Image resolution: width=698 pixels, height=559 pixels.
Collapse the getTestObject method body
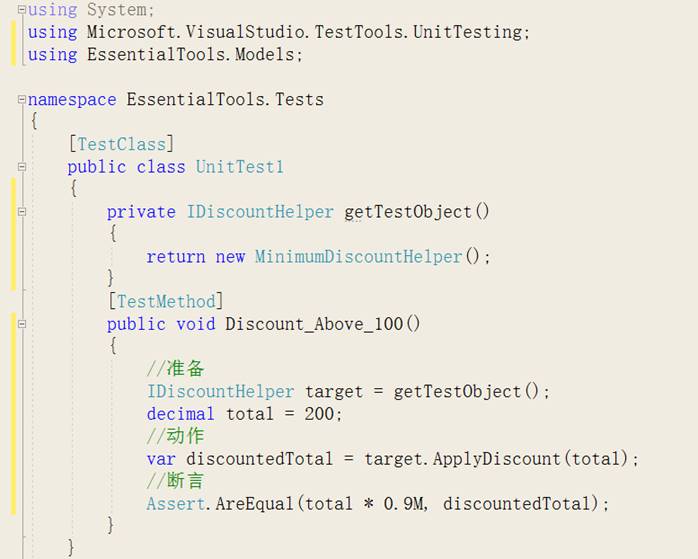click(22, 212)
